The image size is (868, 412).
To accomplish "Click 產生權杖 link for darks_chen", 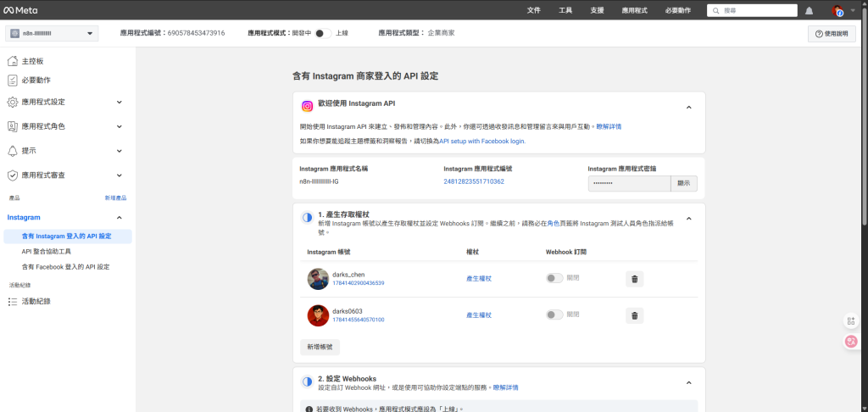I will tap(479, 278).
